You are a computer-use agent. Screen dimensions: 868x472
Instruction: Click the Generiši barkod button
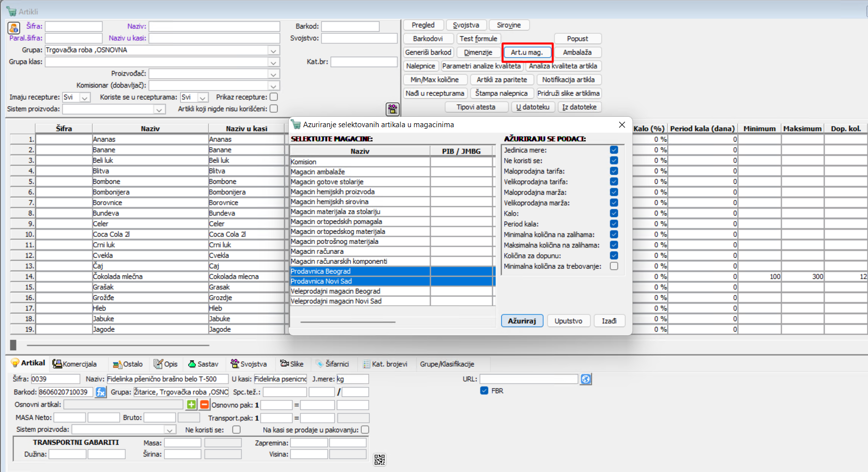(428, 52)
